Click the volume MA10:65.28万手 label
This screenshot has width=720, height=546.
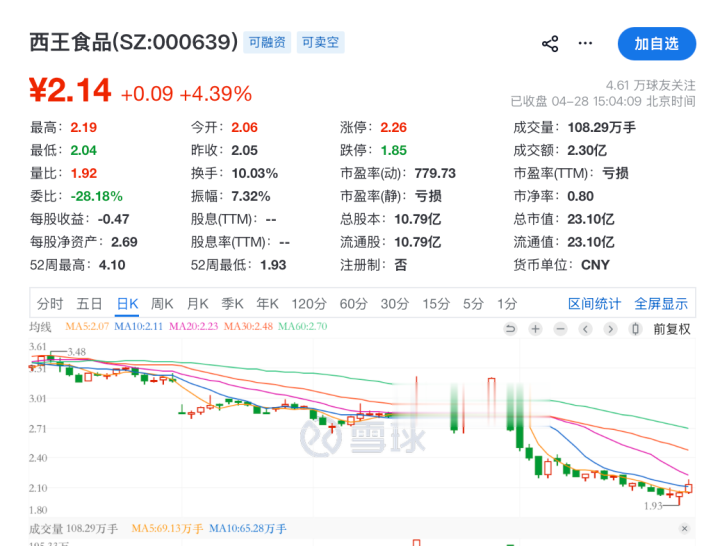click(248, 529)
